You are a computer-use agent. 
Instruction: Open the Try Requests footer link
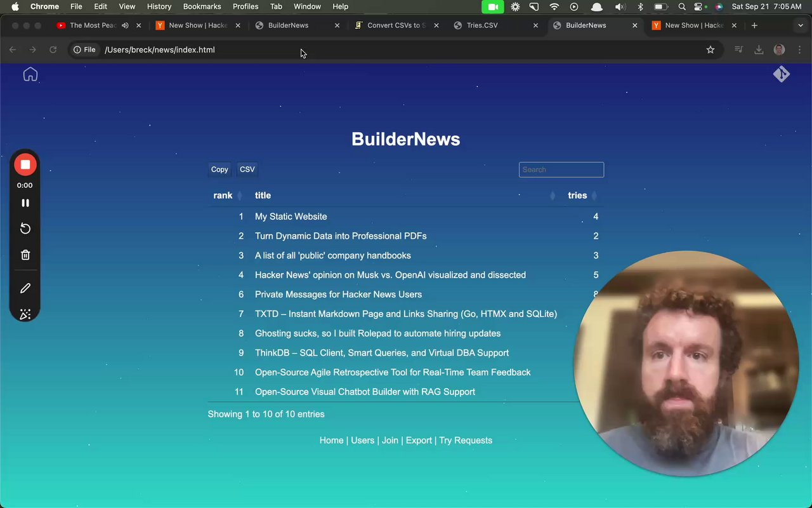click(466, 440)
